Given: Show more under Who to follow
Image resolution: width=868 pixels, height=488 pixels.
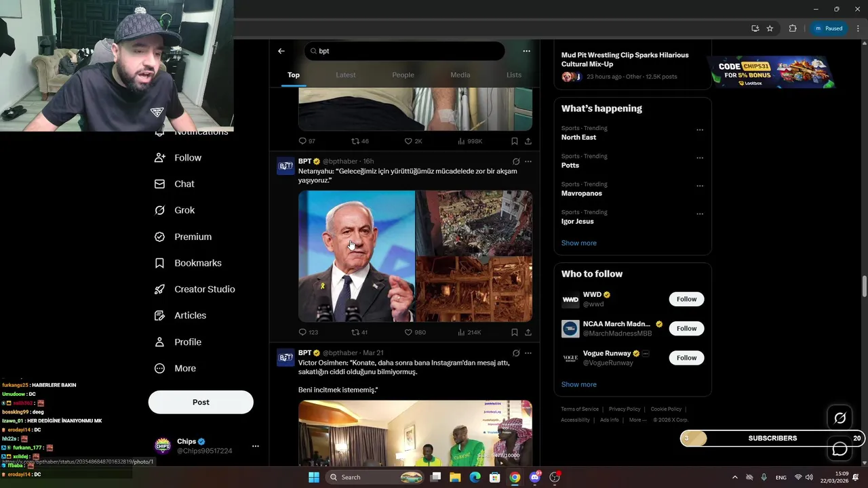Looking at the screenshot, I should (x=578, y=384).
